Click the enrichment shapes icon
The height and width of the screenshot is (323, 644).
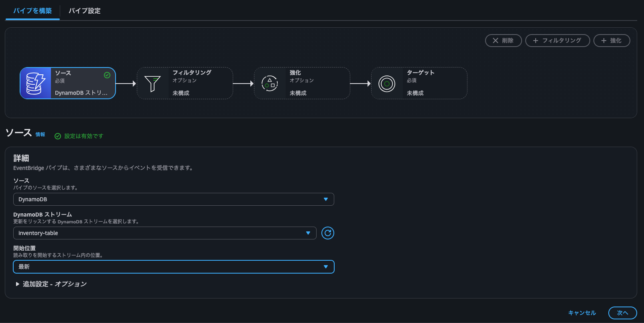tap(270, 84)
